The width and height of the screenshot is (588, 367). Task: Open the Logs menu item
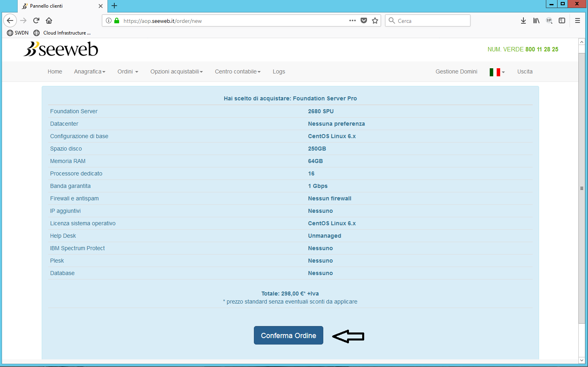pos(279,71)
